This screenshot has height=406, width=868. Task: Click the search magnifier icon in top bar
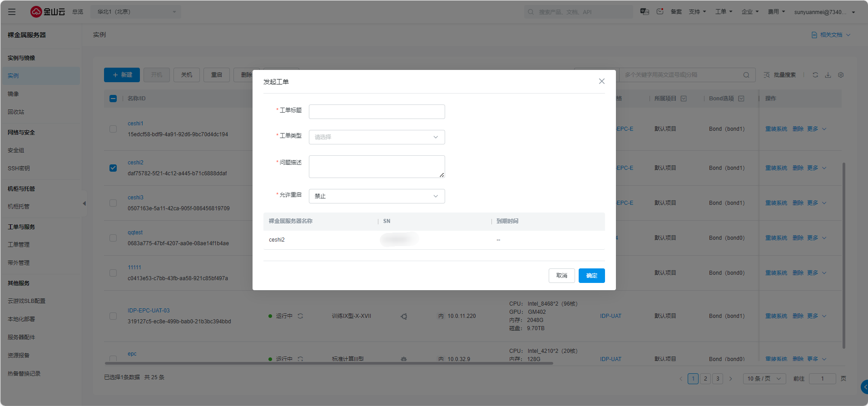tap(531, 12)
